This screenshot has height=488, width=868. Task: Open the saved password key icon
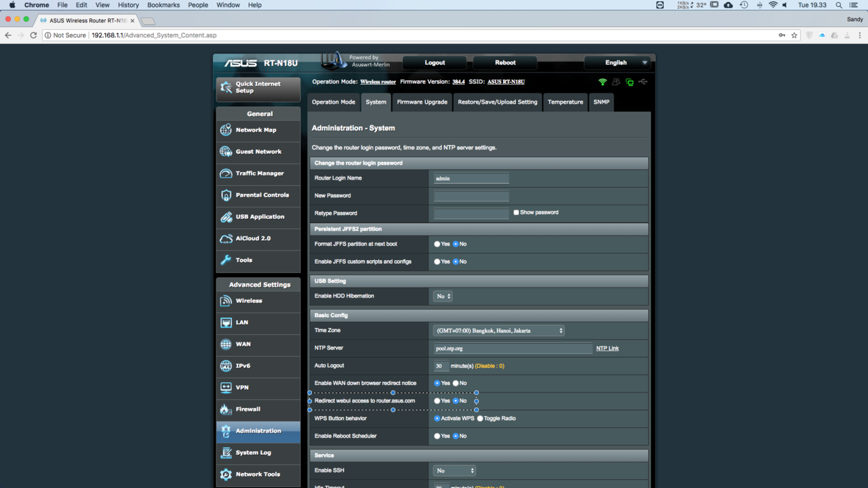[782, 35]
